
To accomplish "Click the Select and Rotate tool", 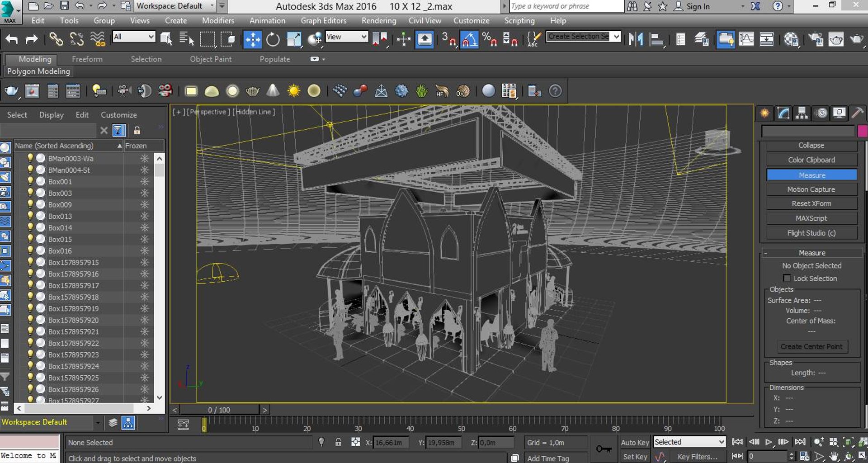I will [273, 39].
